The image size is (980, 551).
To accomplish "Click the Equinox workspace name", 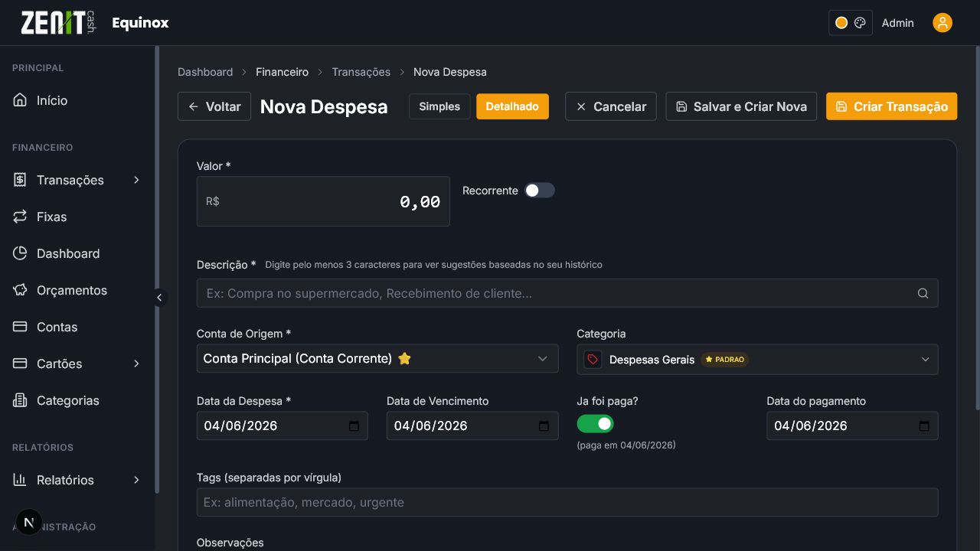I will (140, 23).
